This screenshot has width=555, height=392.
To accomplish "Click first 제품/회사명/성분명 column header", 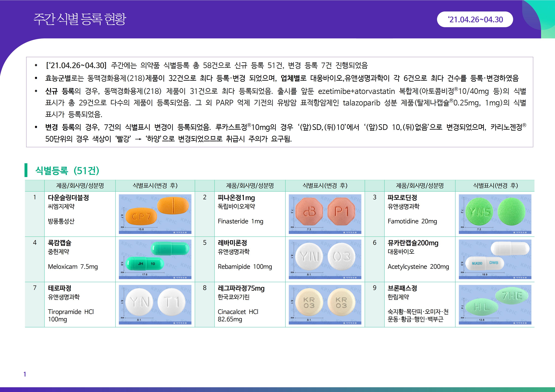I will 80,186.
